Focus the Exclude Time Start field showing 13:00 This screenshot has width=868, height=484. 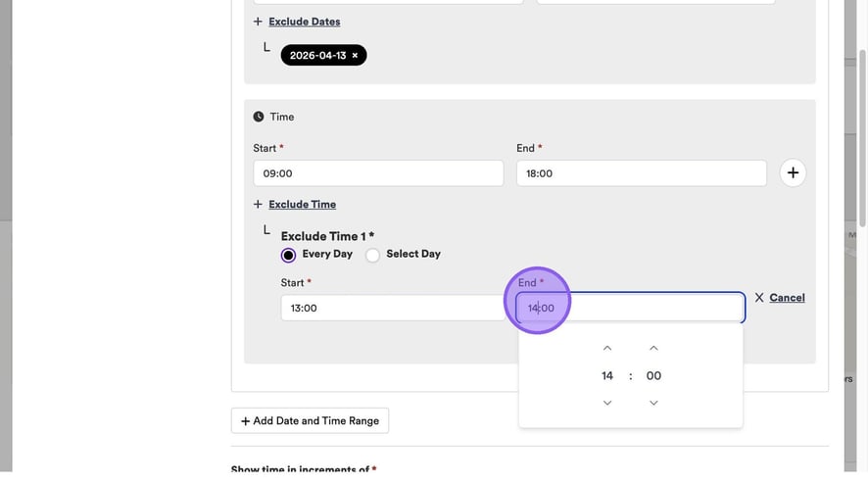coord(392,308)
